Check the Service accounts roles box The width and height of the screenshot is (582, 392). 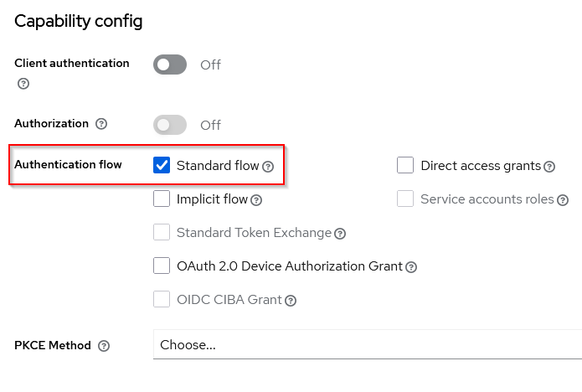pyautogui.click(x=405, y=199)
